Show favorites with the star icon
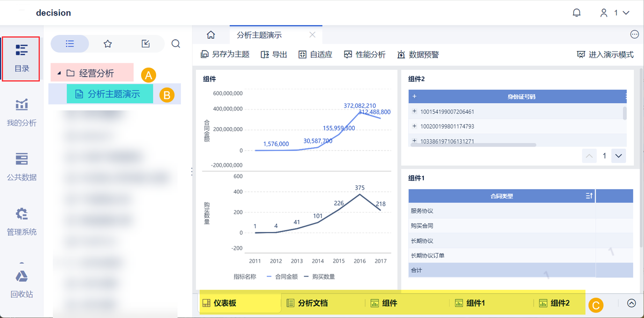The image size is (644, 318). click(107, 44)
